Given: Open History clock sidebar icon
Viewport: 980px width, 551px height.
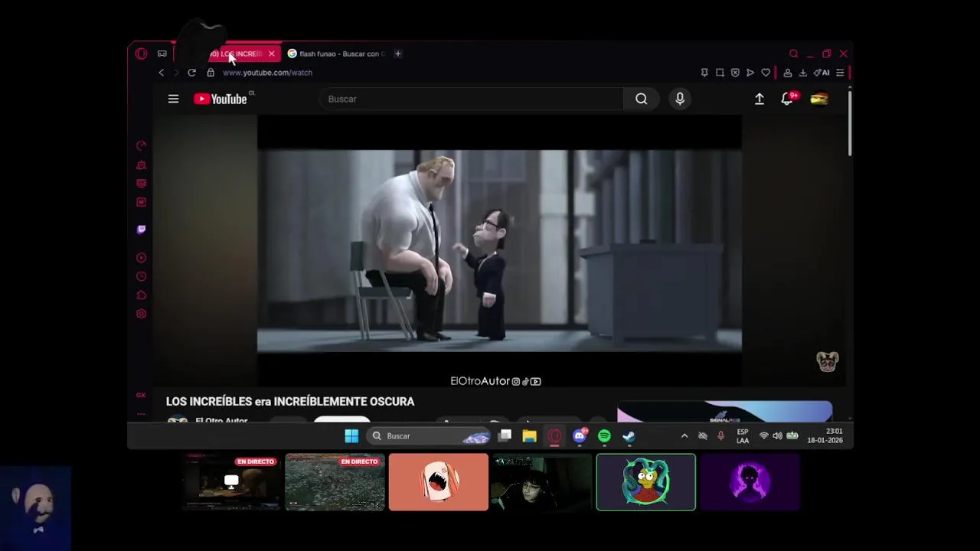Looking at the screenshot, I should (141, 276).
